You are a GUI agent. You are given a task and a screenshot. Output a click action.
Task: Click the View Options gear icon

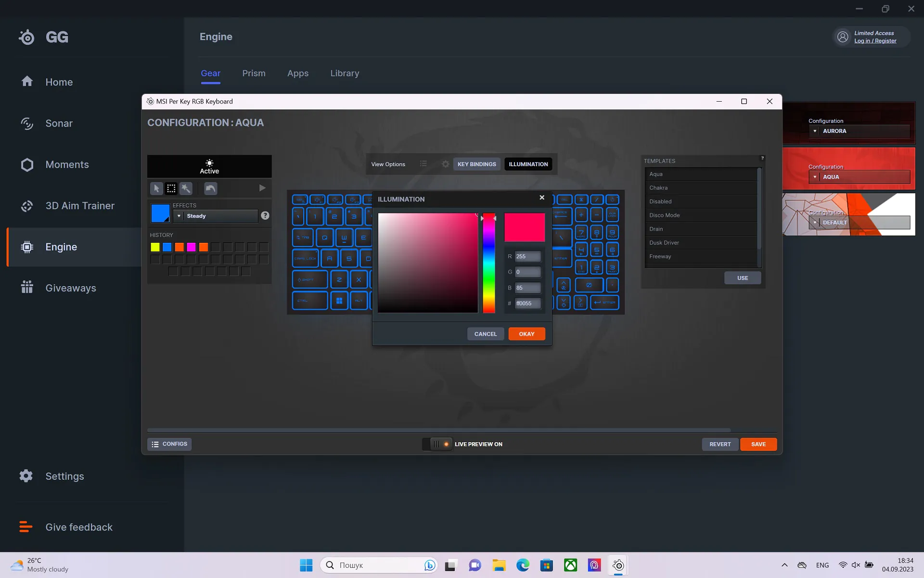(446, 164)
